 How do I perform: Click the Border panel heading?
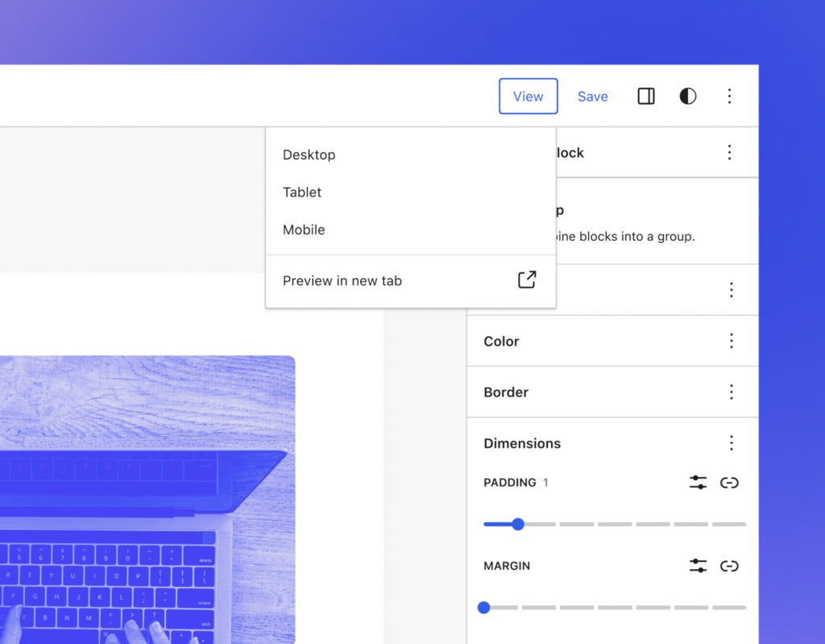click(506, 393)
